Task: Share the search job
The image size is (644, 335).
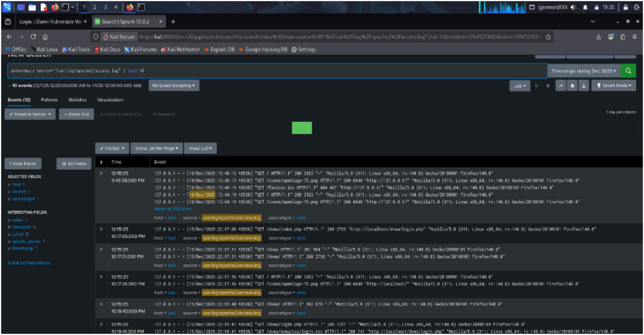Action: (x=561, y=86)
